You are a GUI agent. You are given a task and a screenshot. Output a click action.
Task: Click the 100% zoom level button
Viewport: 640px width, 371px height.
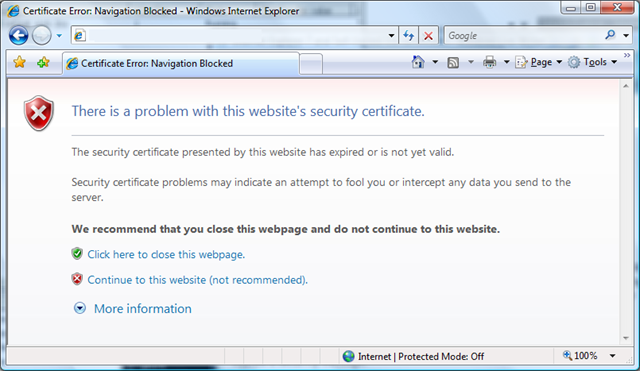(580, 355)
